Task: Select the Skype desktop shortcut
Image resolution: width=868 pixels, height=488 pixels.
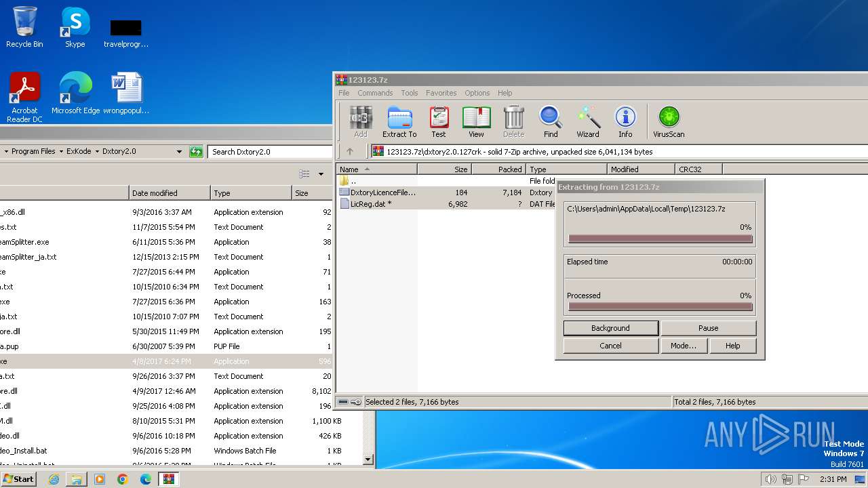Action: click(x=75, y=27)
